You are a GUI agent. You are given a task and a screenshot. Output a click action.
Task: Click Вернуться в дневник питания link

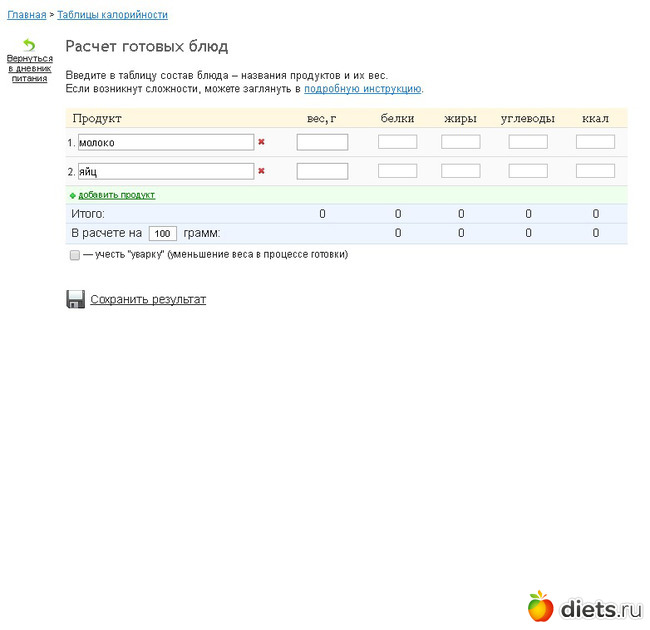pyautogui.click(x=29, y=68)
